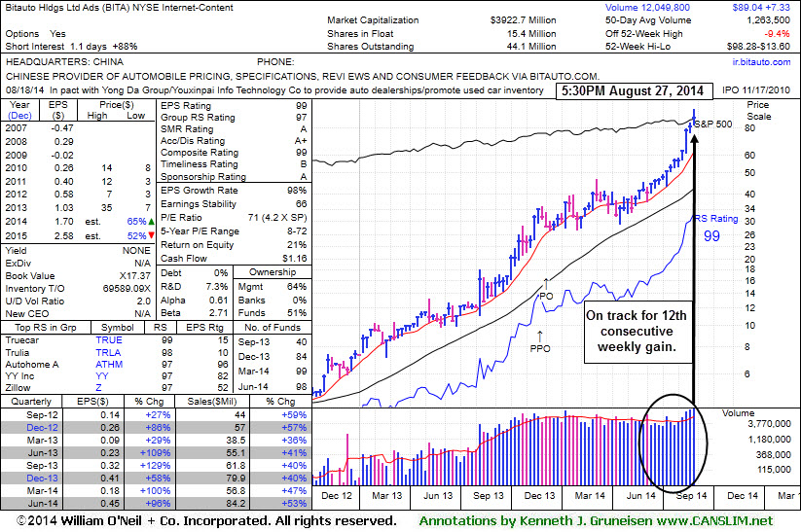Click the EPS Growth Rate 98% row
The width and height of the screenshot is (801, 532).
coord(234,191)
